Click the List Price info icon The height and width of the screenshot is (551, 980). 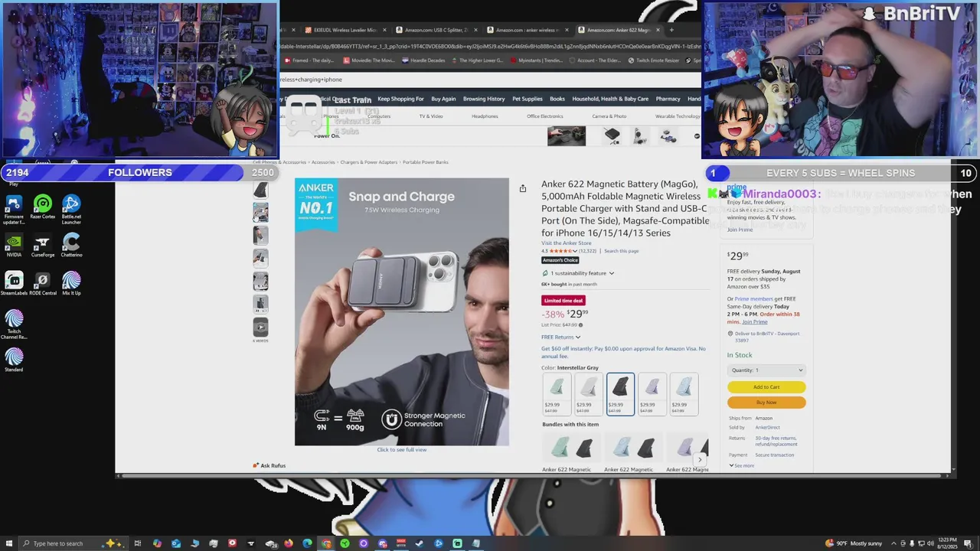(580, 324)
